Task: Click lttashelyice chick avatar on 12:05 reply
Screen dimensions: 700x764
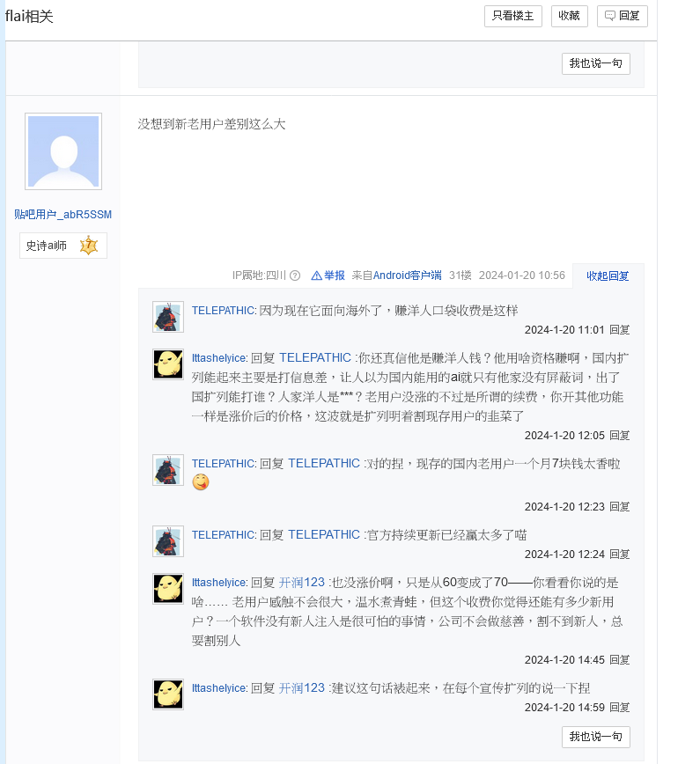Action: 168,364
